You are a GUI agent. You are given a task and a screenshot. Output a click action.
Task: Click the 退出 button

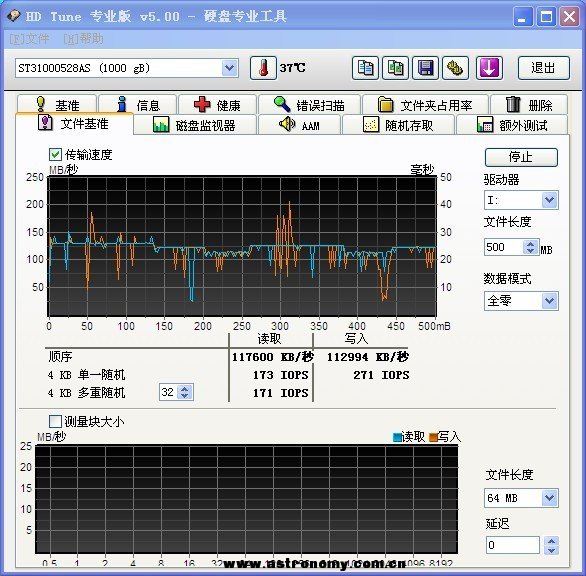[544, 68]
